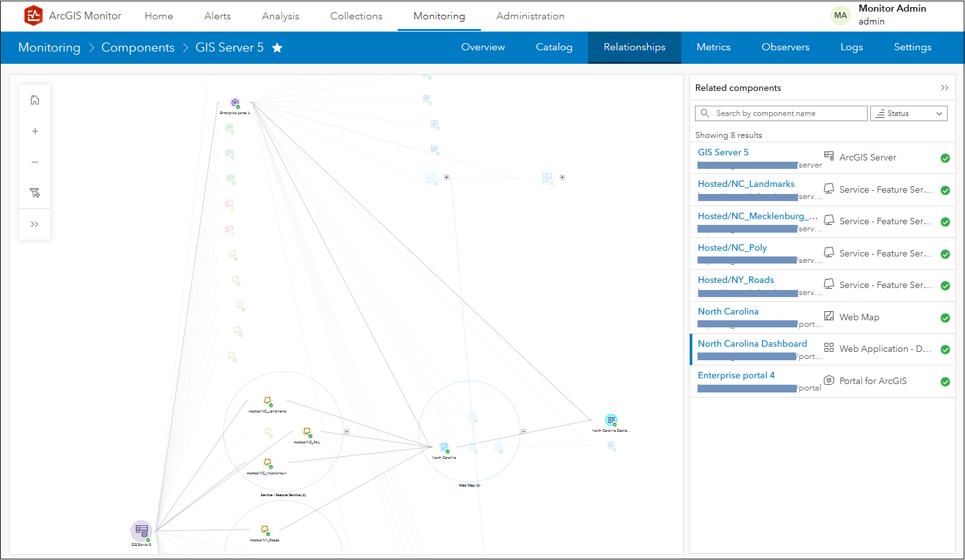Click green status check in Hosted/NC_Mecklenburg row

[x=945, y=222]
